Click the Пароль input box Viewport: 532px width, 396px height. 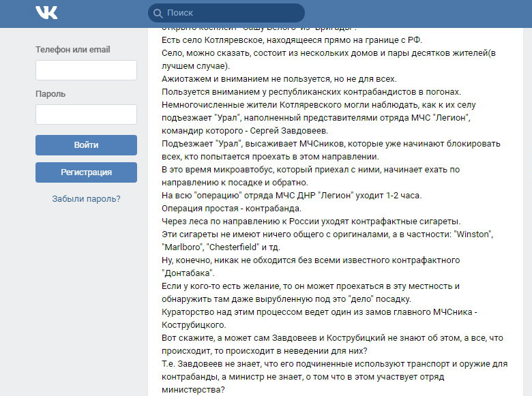pyautogui.click(x=86, y=115)
